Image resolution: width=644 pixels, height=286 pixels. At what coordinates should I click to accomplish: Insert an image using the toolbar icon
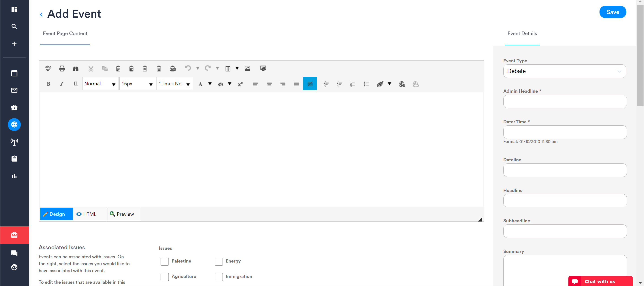tap(247, 68)
